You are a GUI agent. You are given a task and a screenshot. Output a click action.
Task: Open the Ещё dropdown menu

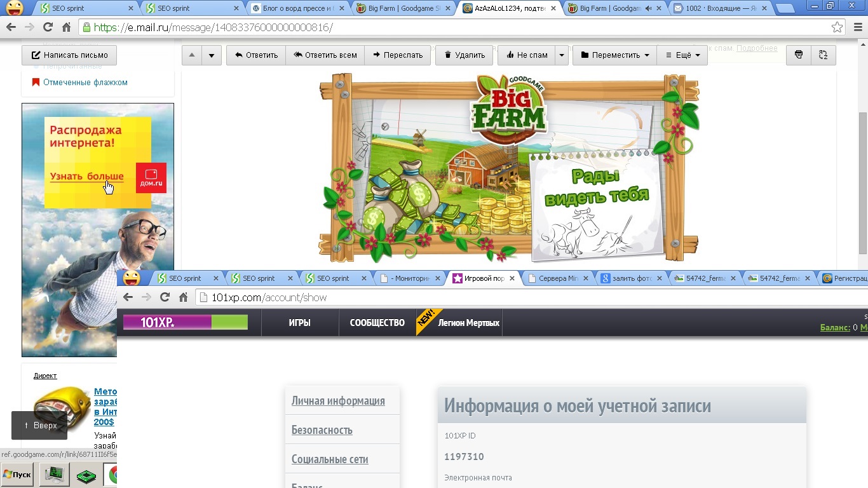click(682, 55)
